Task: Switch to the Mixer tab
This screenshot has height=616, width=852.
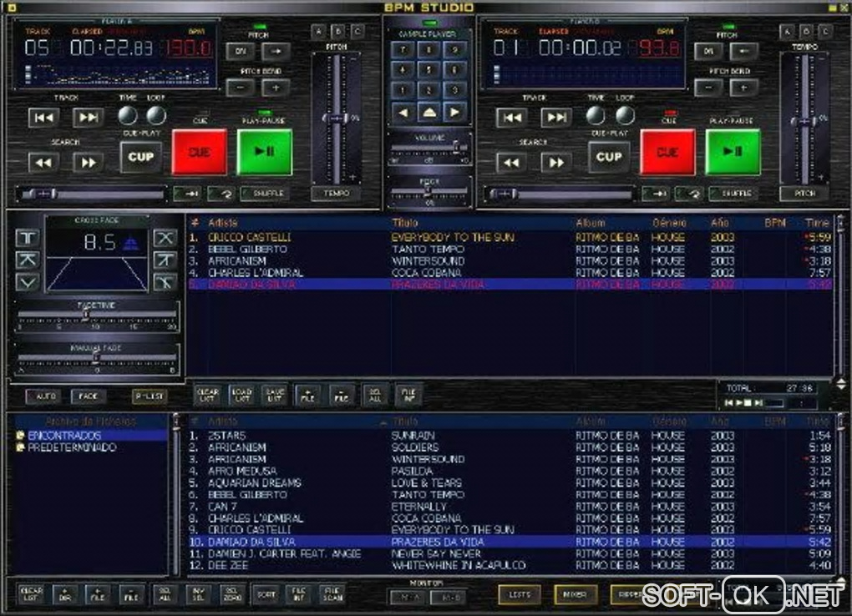Action: click(575, 594)
